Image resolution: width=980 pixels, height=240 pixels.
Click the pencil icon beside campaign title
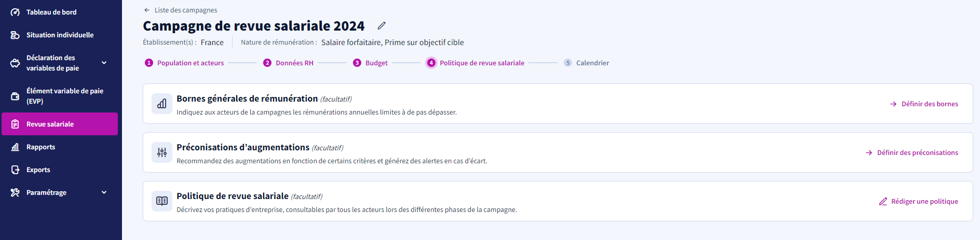coord(382,25)
